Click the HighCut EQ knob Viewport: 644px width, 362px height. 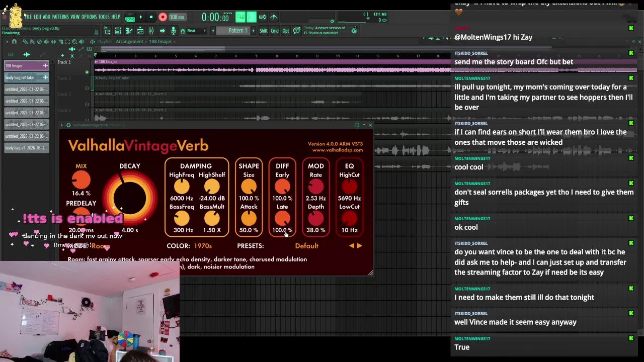pos(349,187)
